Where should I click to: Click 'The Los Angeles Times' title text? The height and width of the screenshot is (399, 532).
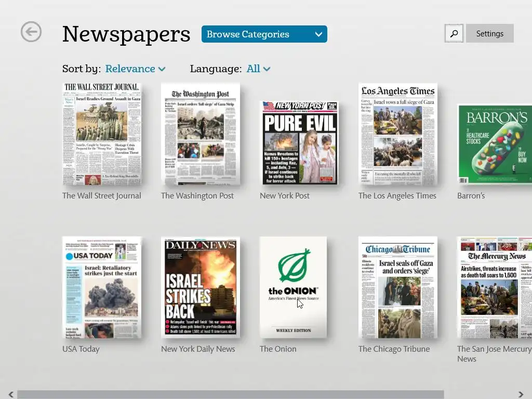[397, 196]
